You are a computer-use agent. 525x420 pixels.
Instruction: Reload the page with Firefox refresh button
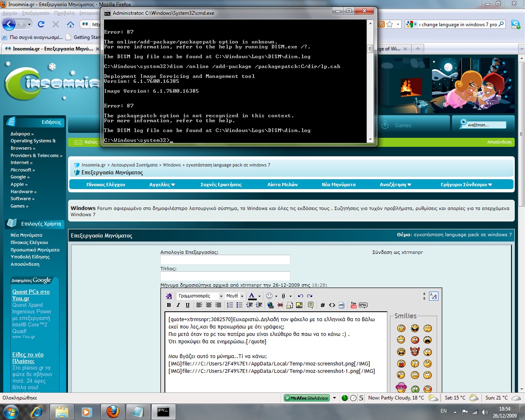(41, 25)
